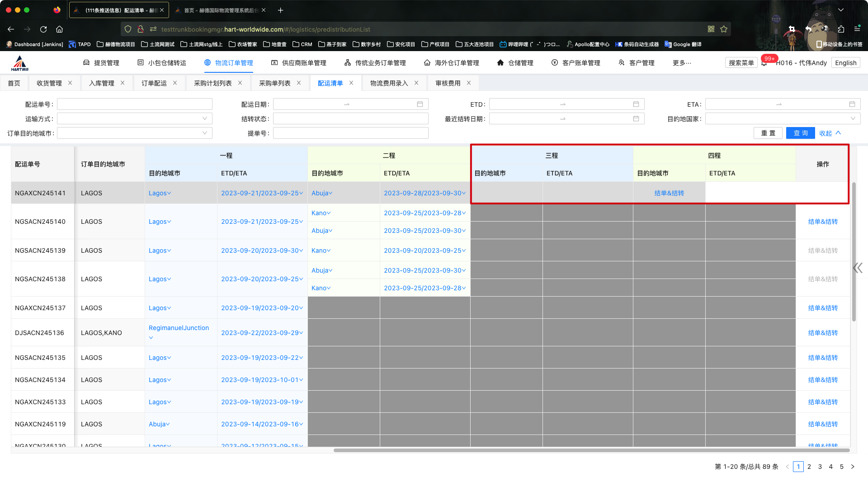This screenshot has width=868, height=477.
Task: Collapse filters using 收起
Action: click(x=830, y=133)
